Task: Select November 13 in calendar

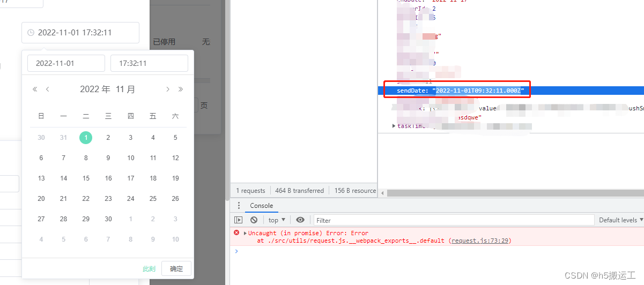Action: [41, 178]
